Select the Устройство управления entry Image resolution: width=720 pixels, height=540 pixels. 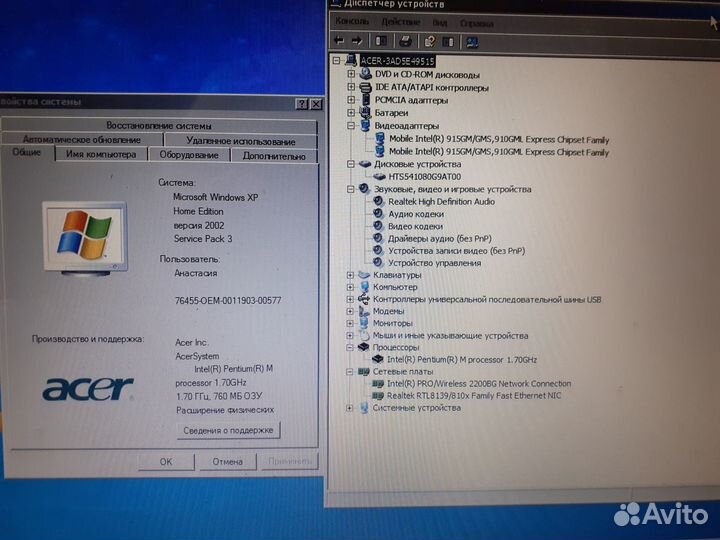435,263
